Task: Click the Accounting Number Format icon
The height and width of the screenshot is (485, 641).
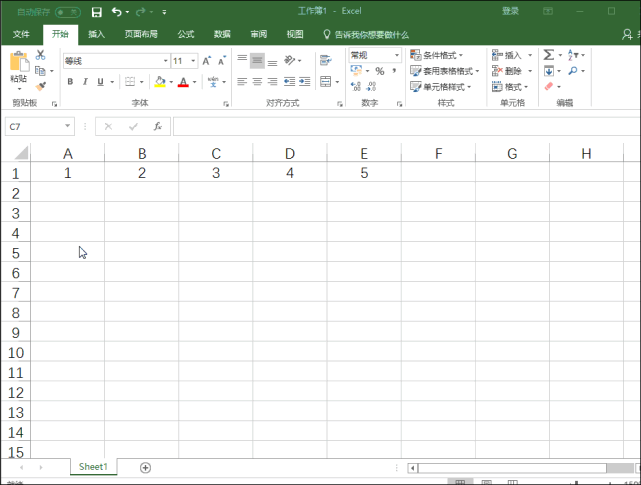Action: pyautogui.click(x=356, y=71)
